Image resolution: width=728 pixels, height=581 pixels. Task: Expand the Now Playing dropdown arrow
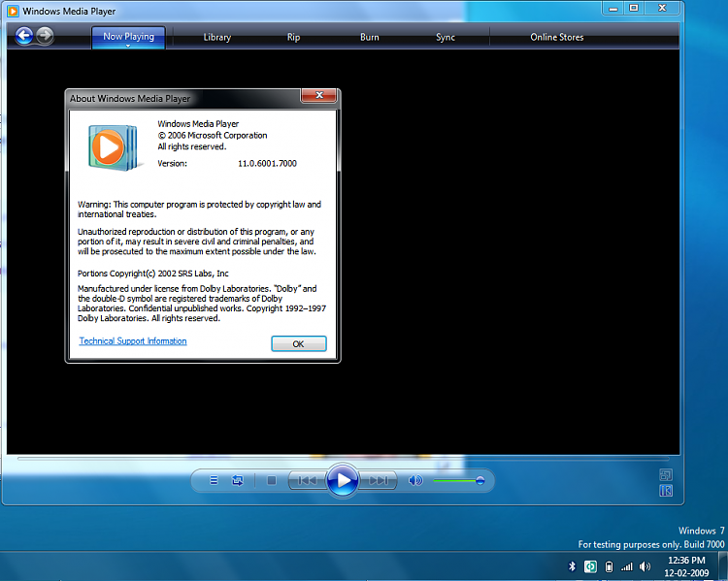[x=128, y=46]
